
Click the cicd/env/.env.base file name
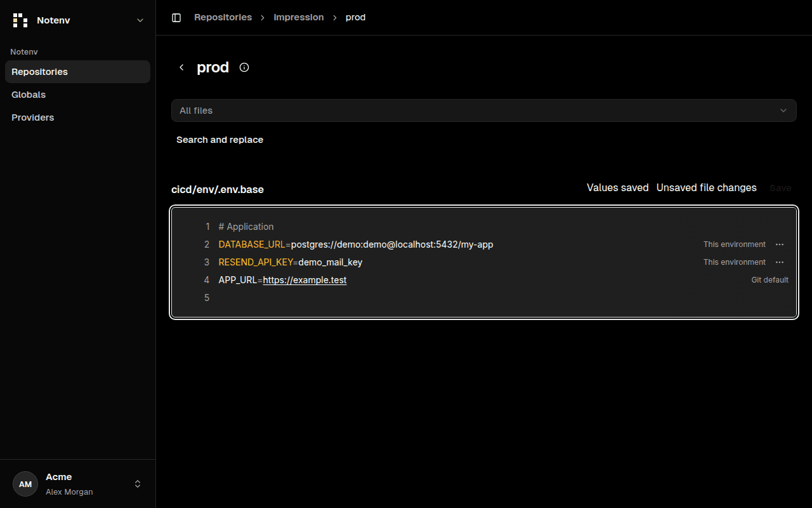coord(218,189)
